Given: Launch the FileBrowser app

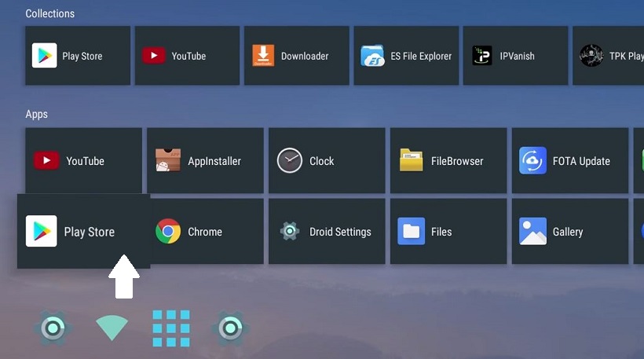Looking at the screenshot, I should 448,160.
